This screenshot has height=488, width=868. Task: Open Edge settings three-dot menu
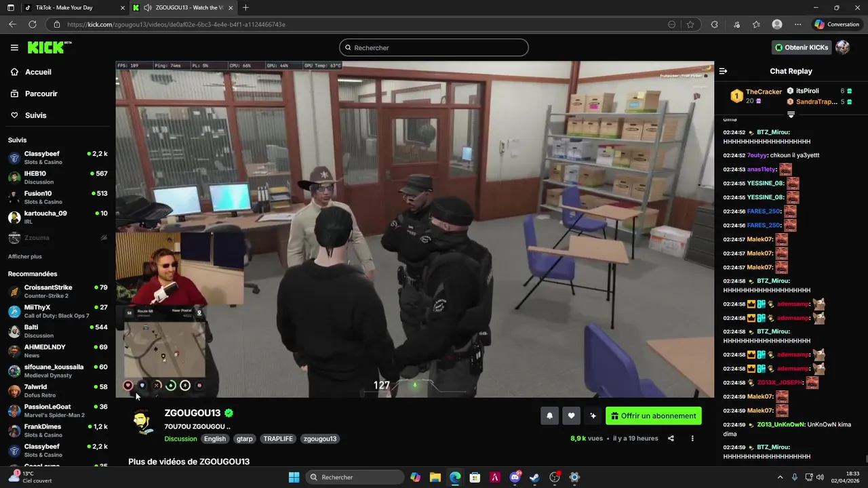click(x=797, y=24)
